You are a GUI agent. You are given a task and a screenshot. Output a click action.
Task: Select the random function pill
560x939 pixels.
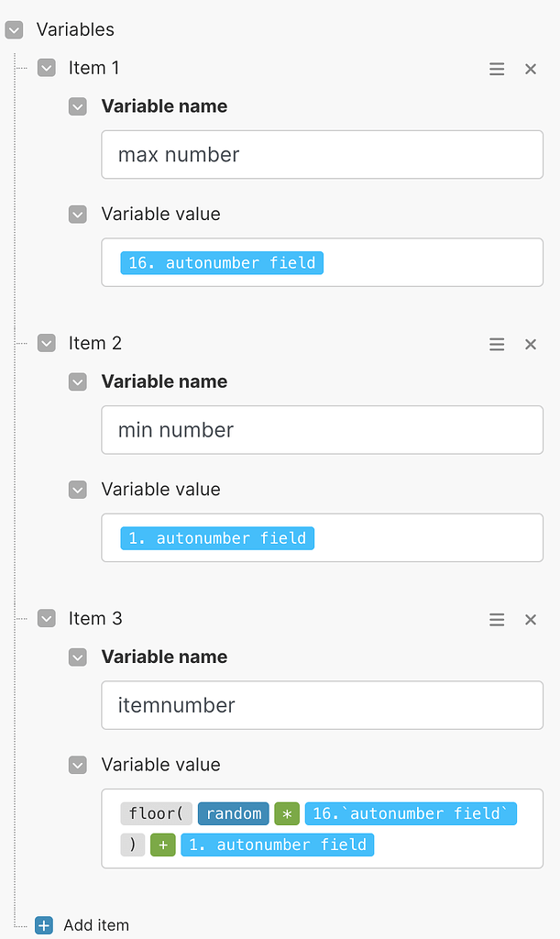234,813
